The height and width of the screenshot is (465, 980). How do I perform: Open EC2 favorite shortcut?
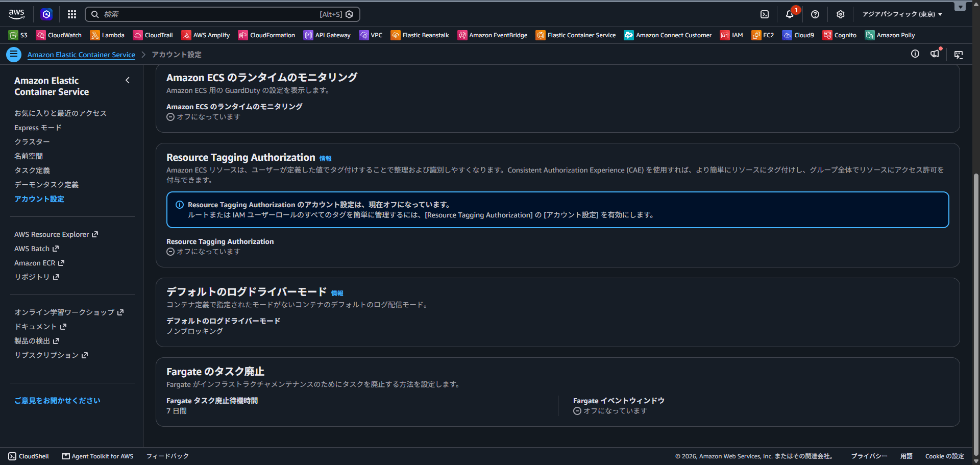click(763, 35)
